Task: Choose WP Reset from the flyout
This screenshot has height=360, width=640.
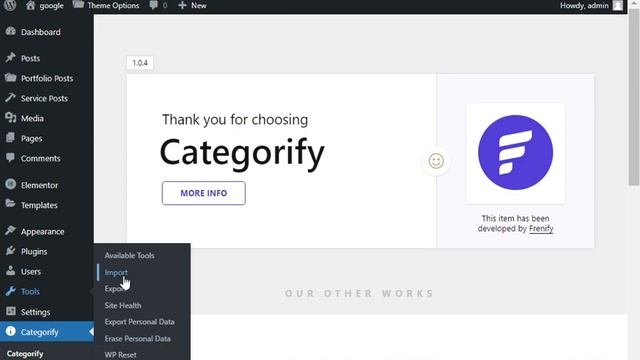Action: coord(120,355)
